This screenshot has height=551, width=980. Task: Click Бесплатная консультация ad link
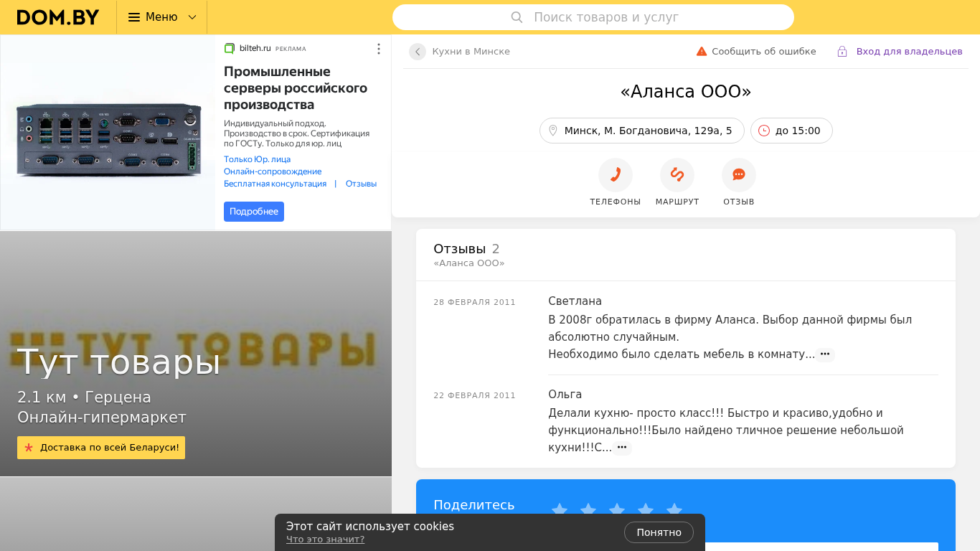[x=275, y=184]
